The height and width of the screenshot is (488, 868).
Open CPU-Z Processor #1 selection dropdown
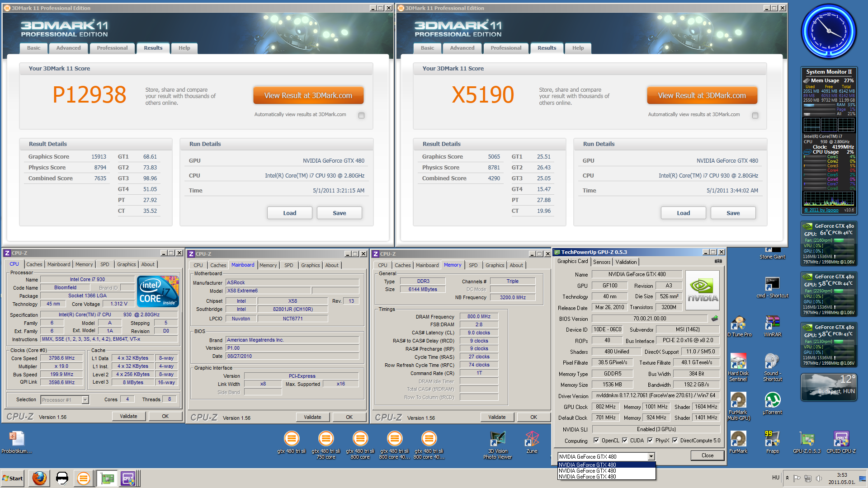[85, 400]
